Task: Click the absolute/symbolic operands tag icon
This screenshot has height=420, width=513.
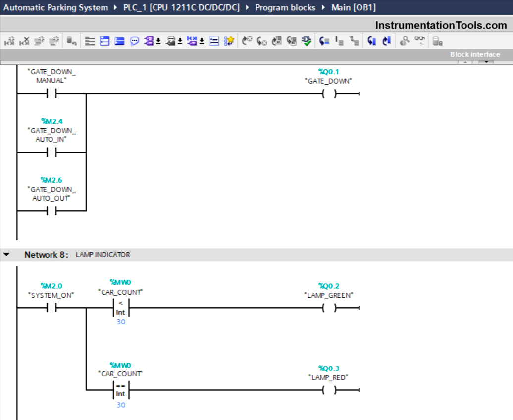Action: (x=149, y=41)
